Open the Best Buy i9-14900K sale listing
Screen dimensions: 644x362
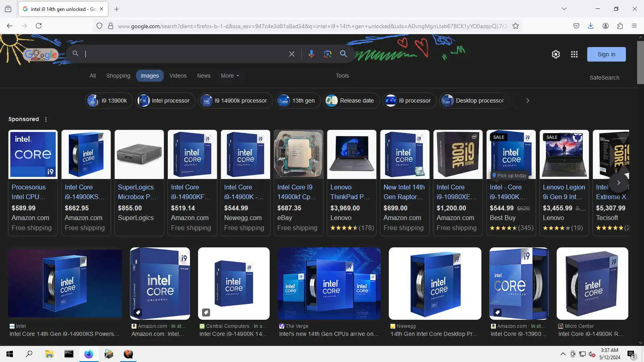point(511,183)
